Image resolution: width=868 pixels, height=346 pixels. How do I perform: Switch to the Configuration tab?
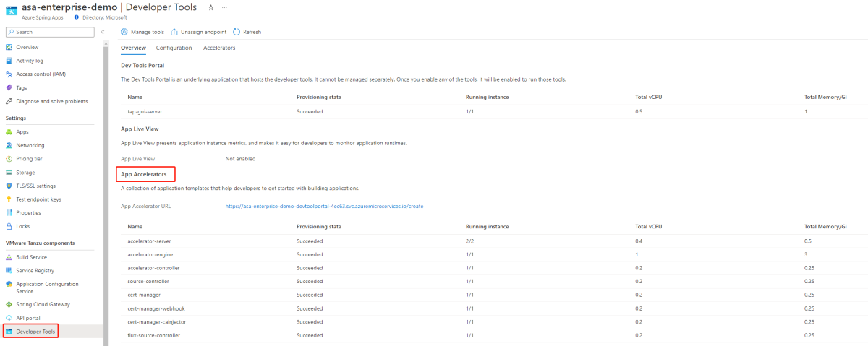coord(174,48)
